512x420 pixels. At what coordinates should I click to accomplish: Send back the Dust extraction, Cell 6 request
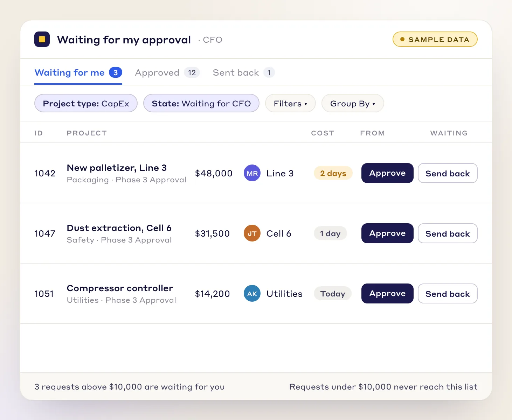coord(448,233)
